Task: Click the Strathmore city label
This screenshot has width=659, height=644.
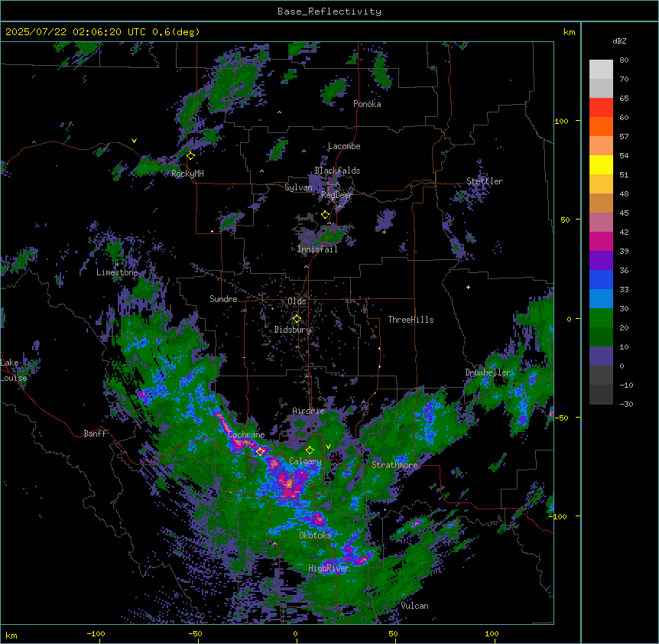Action: click(x=394, y=465)
